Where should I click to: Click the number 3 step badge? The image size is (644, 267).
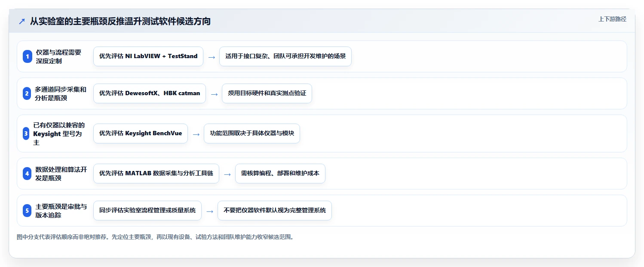(26, 133)
